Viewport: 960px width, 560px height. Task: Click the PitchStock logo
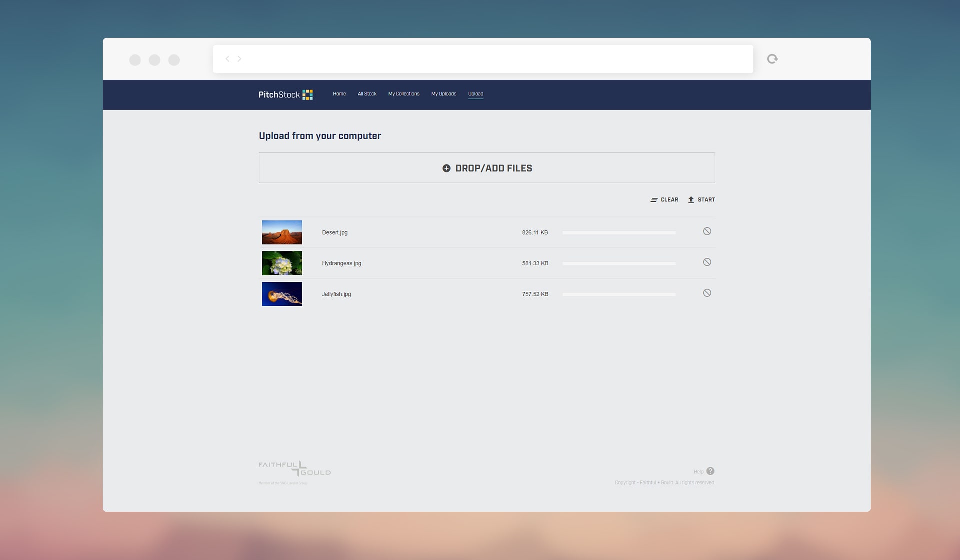[x=285, y=95]
